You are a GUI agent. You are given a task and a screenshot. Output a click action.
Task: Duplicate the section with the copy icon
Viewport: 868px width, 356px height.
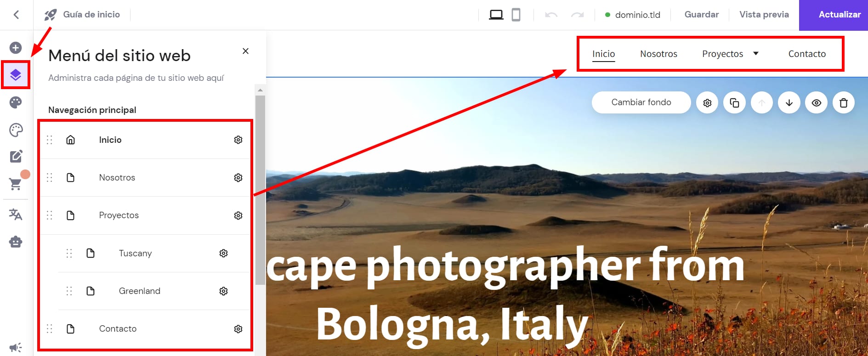pyautogui.click(x=734, y=102)
